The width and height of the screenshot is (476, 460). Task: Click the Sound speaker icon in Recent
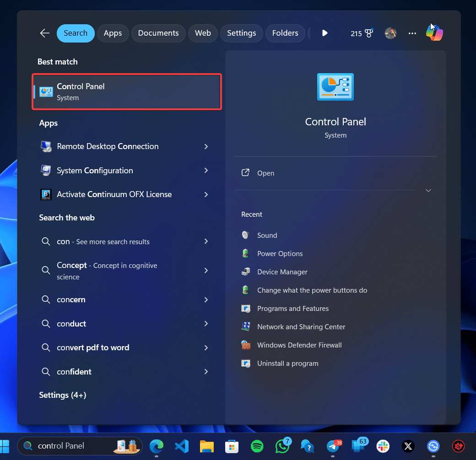point(246,235)
